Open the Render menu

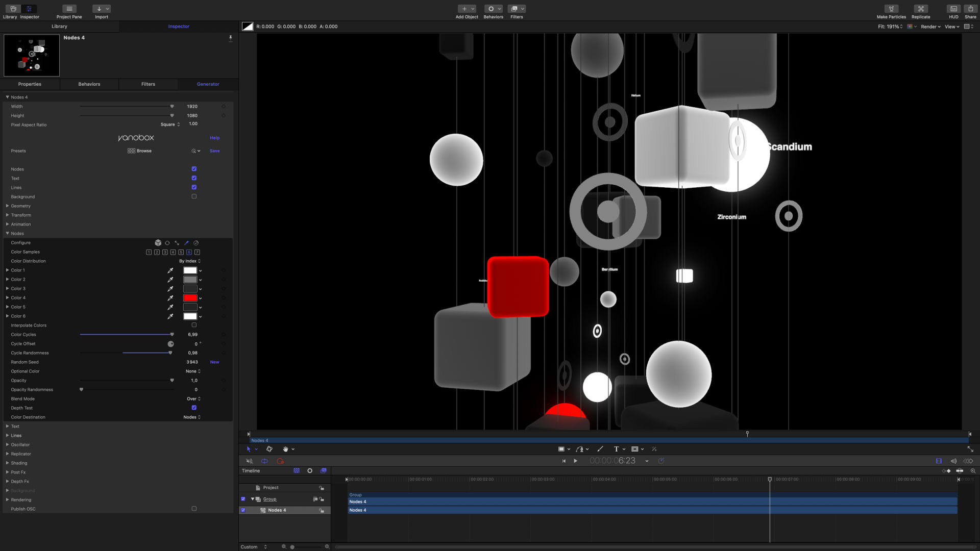[930, 27]
